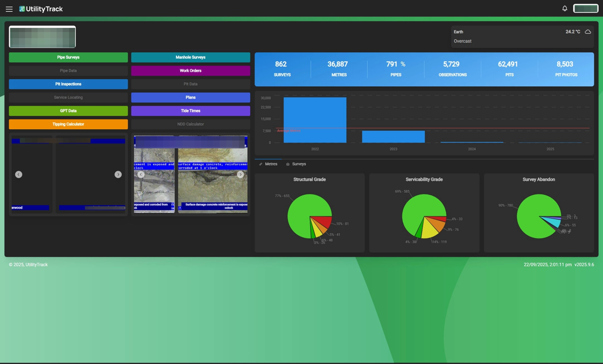The image size is (603, 364).
Task: Open the user account button at top right
Action: [586, 9]
